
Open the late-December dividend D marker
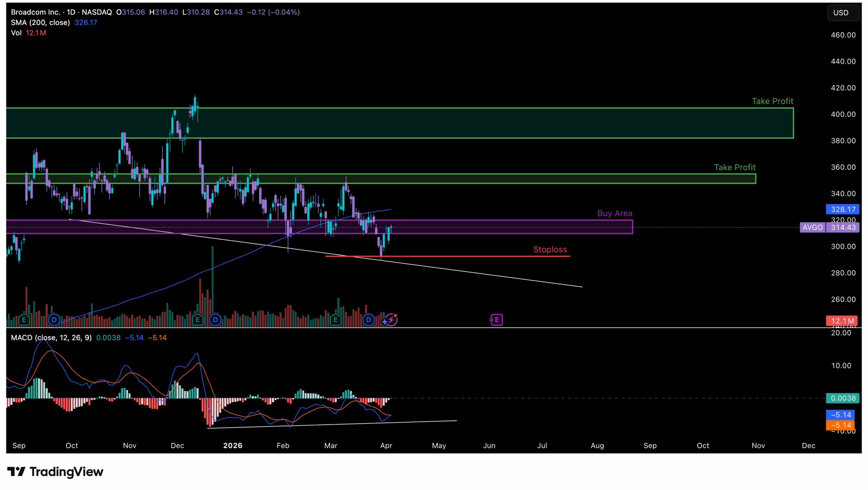[x=215, y=320]
